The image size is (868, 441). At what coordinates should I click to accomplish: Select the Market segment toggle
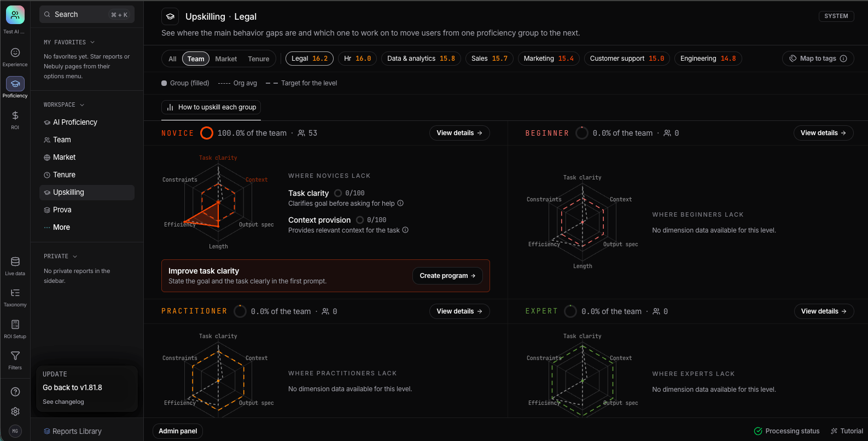pyautogui.click(x=226, y=59)
